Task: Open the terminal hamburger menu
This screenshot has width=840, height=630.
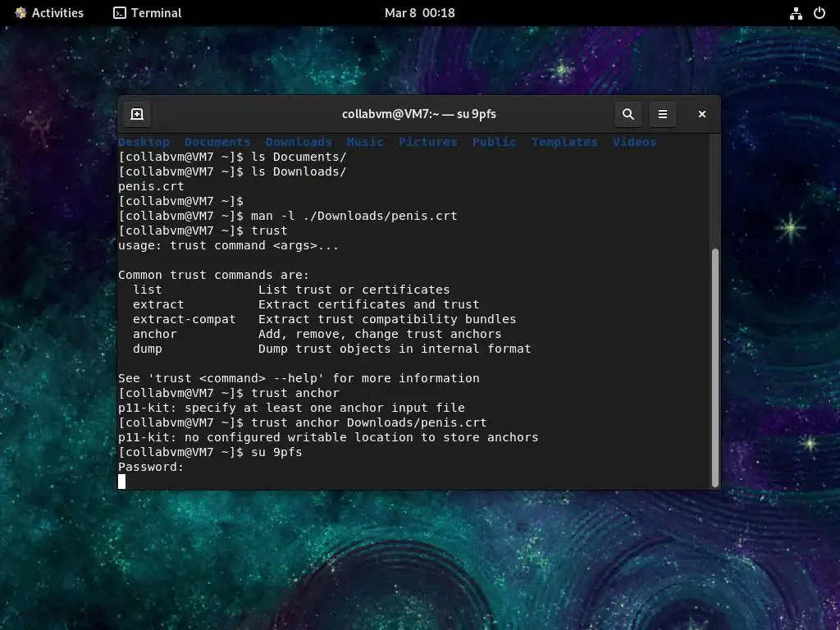Action: click(663, 114)
